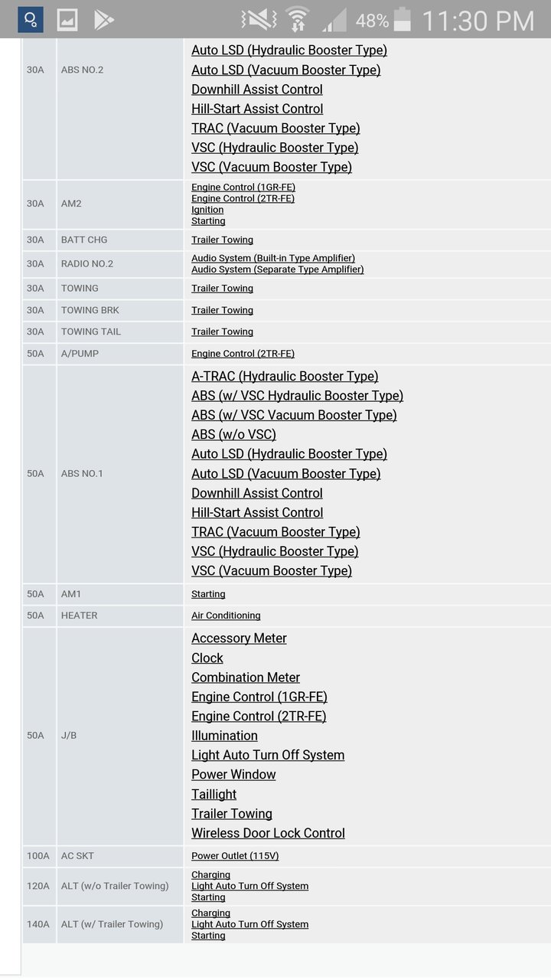Image resolution: width=551 pixels, height=980 pixels.
Task: Open Trailer Towing link for BATT CHG
Action: (x=222, y=240)
